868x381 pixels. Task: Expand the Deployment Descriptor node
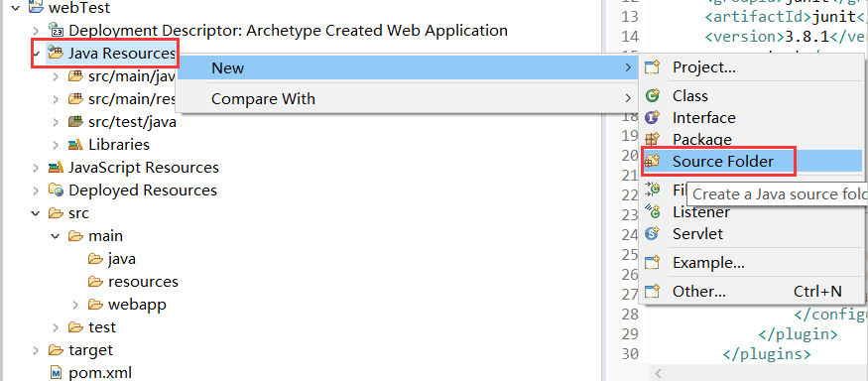[36, 31]
